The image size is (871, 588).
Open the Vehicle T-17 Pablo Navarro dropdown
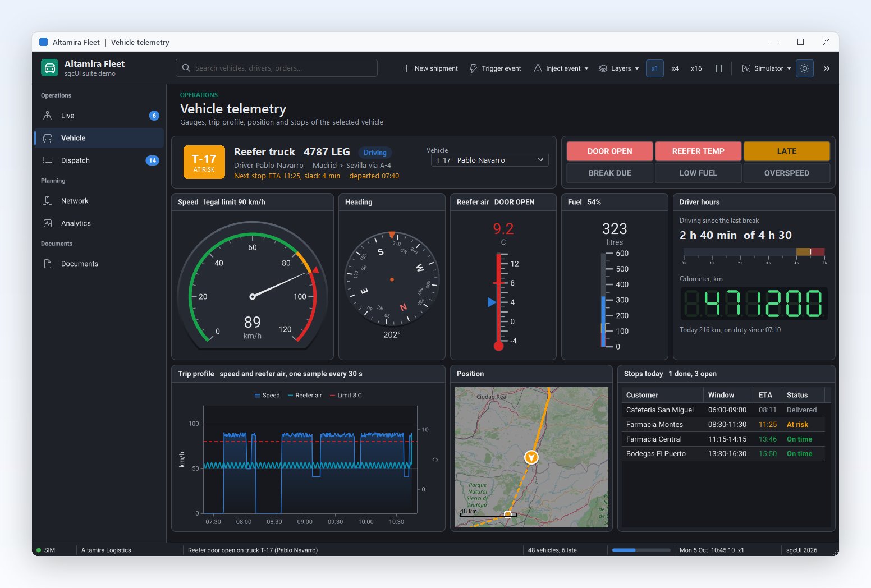489,160
